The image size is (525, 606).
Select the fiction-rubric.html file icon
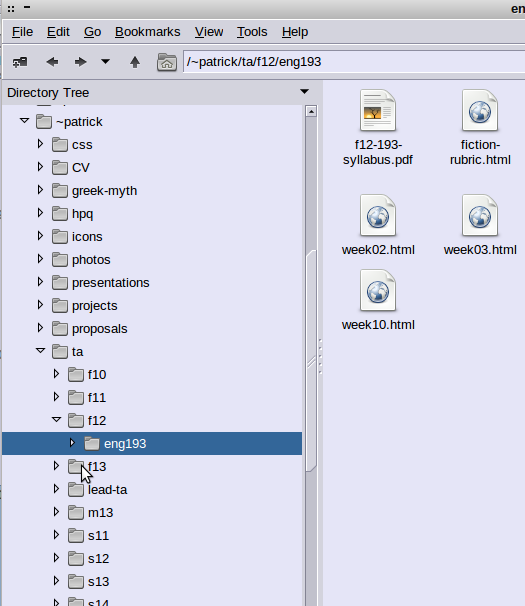tap(480, 111)
